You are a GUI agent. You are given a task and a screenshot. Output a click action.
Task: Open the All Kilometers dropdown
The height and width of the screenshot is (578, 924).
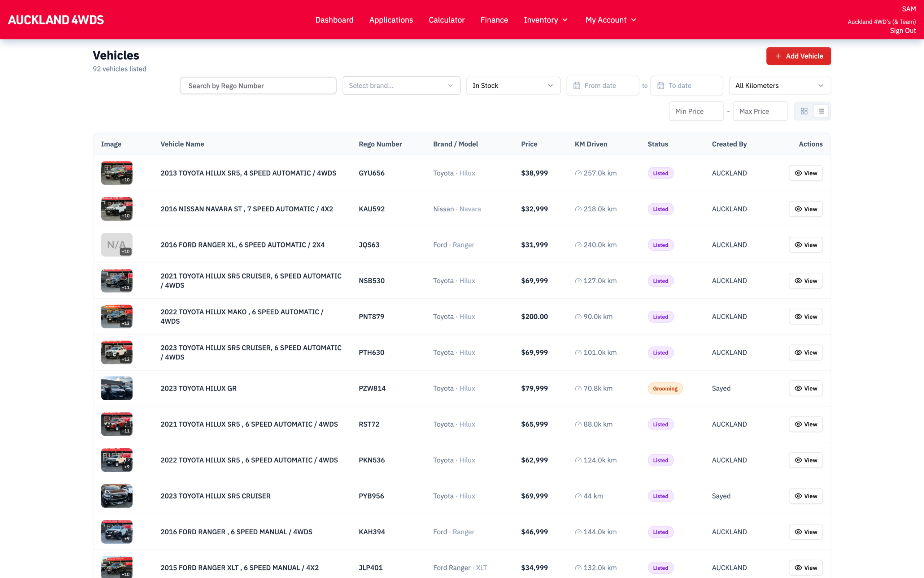click(780, 86)
